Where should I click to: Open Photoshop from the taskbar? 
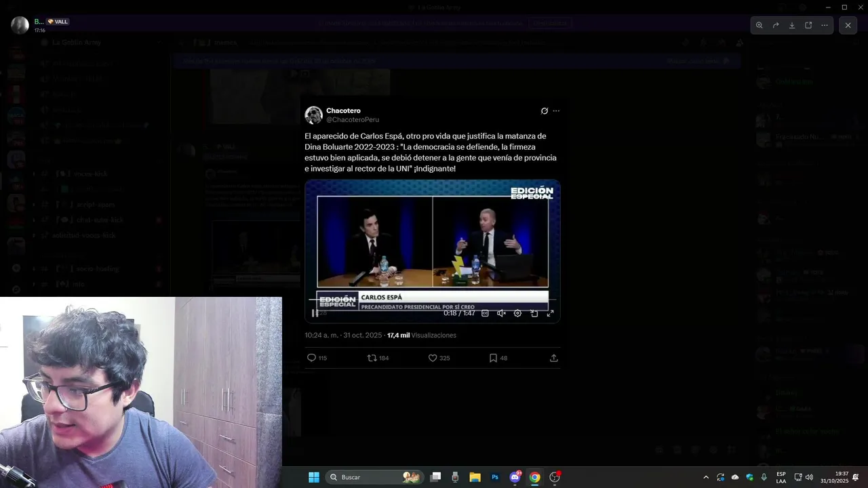[x=495, y=477]
